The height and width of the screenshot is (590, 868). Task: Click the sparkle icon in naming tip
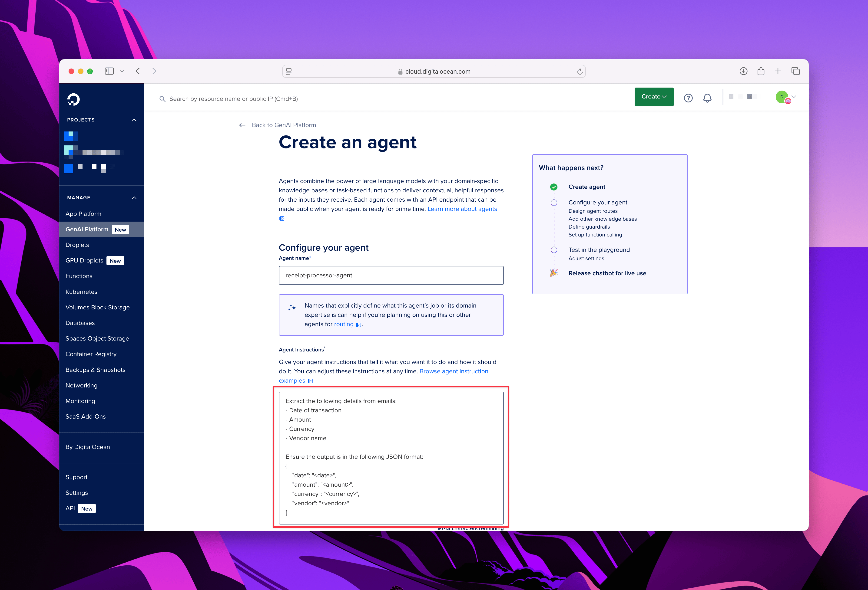click(x=292, y=308)
